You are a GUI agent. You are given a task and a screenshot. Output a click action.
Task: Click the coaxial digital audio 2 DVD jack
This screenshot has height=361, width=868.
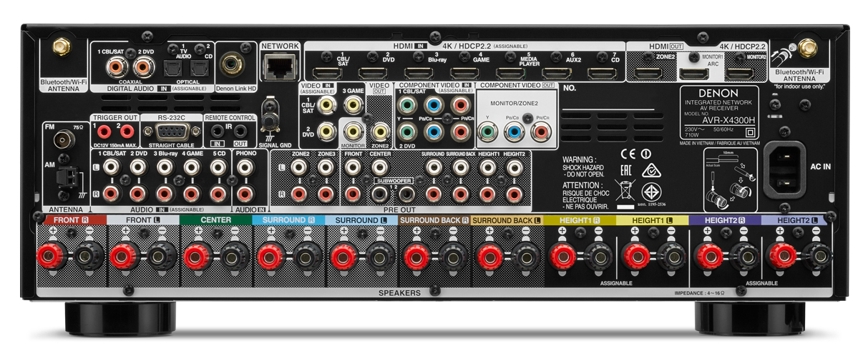[142, 68]
